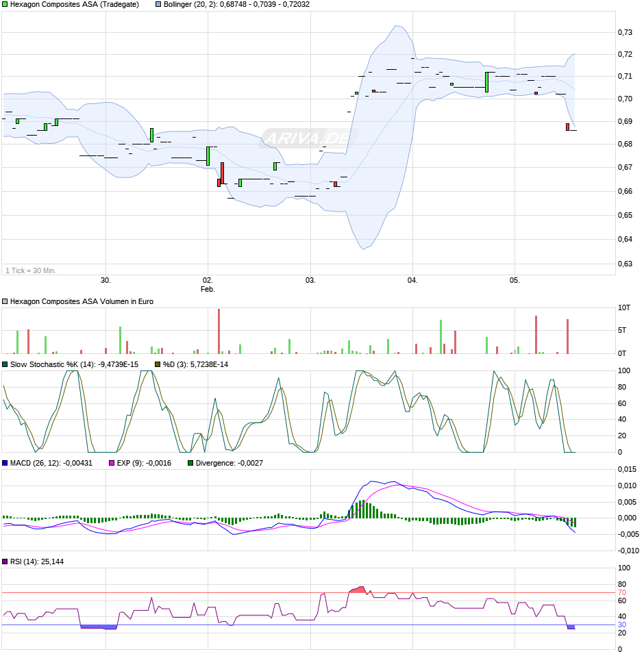Click the '1 Tick = 30 Min.' note
The width and height of the screenshot is (644, 656).
[x=31, y=271]
